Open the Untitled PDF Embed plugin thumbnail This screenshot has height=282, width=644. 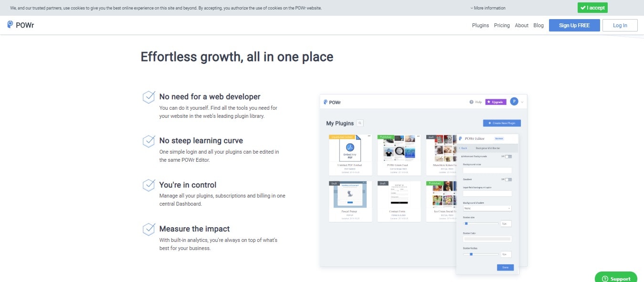[x=350, y=148]
